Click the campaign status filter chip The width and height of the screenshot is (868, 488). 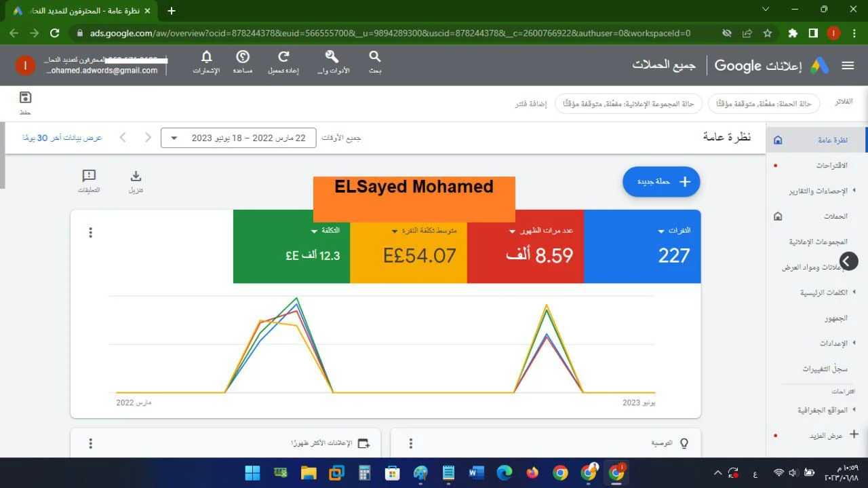click(764, 104)
